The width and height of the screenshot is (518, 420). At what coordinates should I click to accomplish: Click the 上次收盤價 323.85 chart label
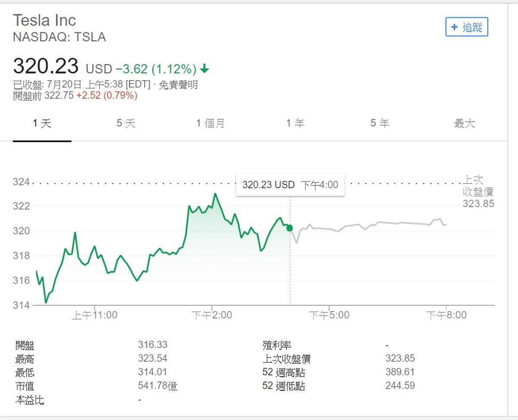pyautogui.click(x=478, y=192)
